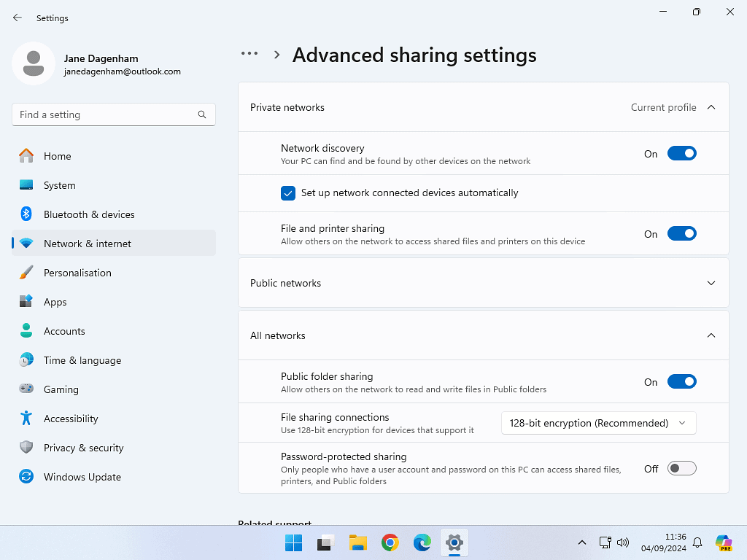747x560 pixels.
Task: Open the File sharing connections encryption dropdown
Action: [598, 423]
